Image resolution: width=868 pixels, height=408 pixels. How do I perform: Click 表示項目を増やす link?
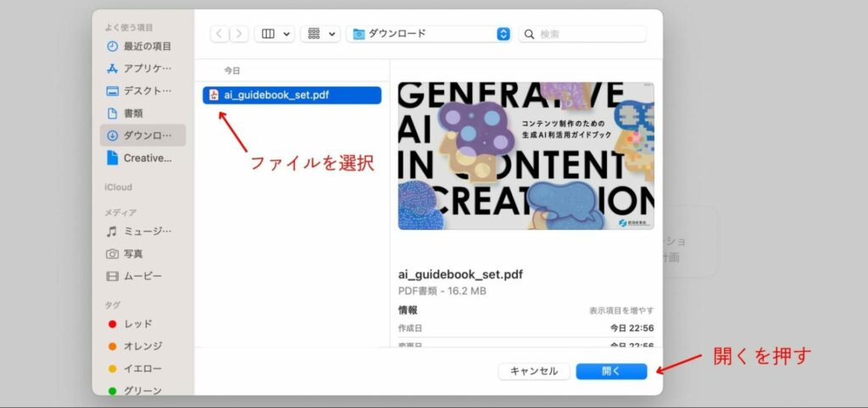(x=621, y=310)
